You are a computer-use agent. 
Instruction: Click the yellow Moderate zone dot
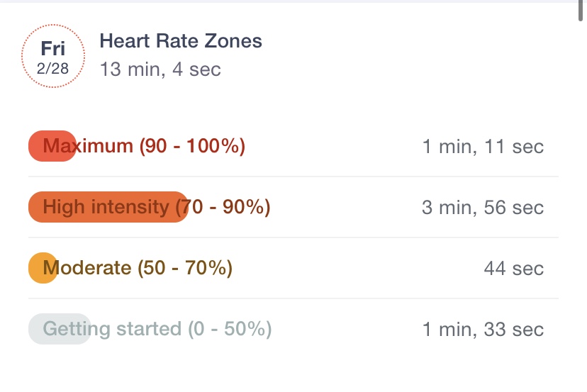(x=43, y=268)
